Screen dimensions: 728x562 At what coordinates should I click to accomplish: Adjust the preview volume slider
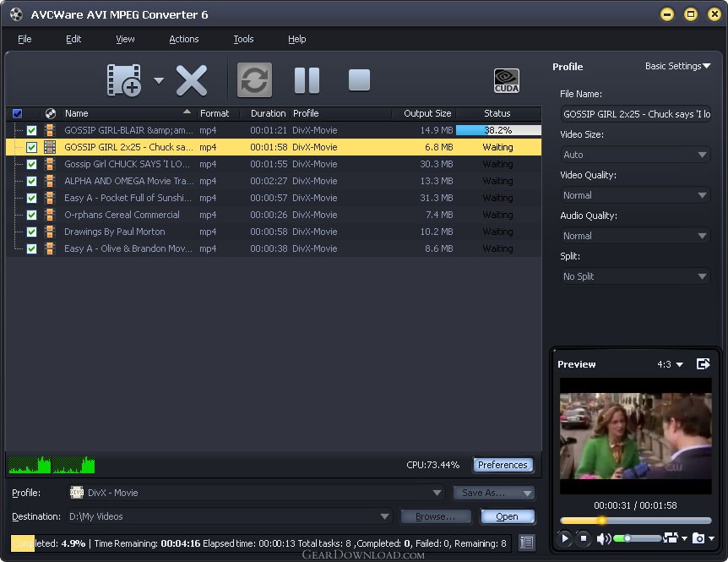638,538
